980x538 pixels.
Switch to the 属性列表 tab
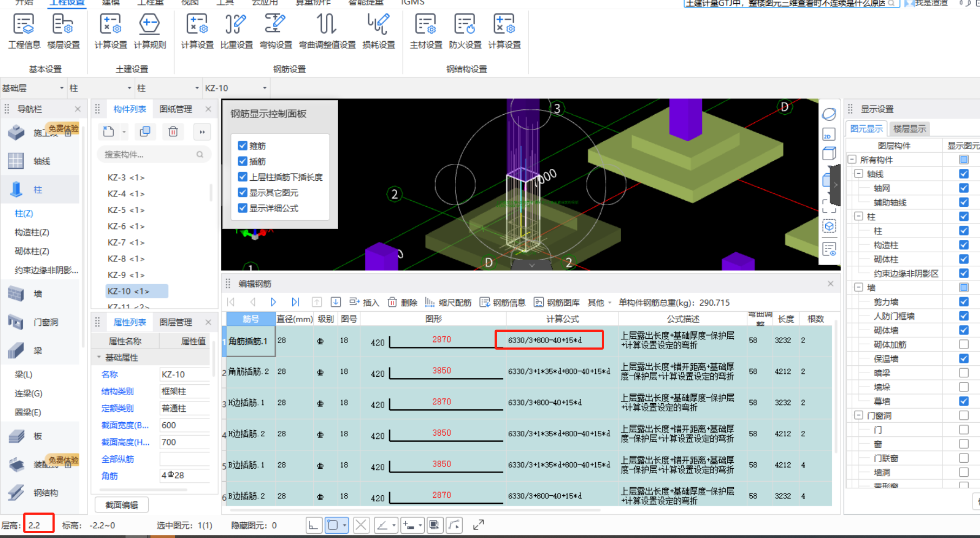click(x=130, y=322)
